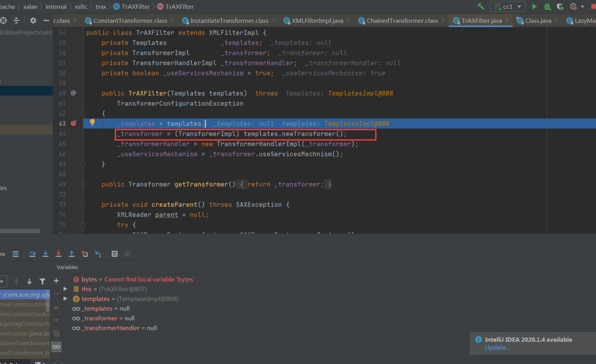Expand the 'templates' variable node
This screenshot has width=596, height=364.
point(66,299)
